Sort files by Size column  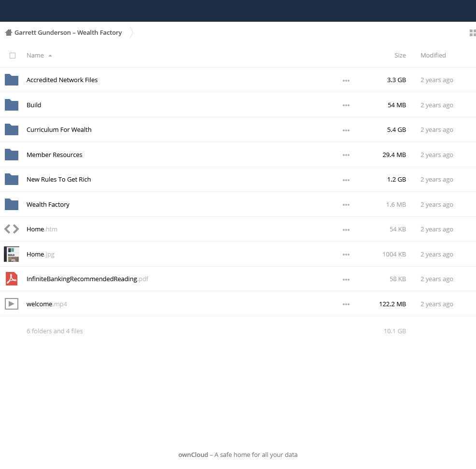point(400,55)
